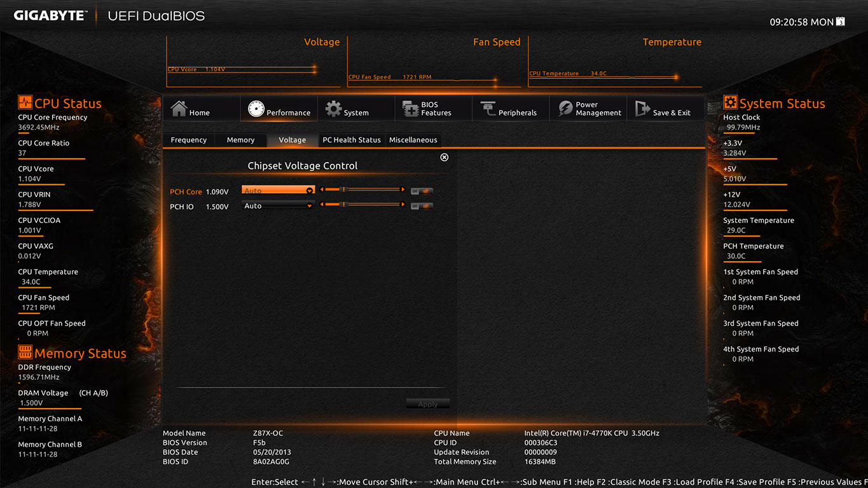Click Memory Channel A timings 11-11-11-28
Image resolution: width=868 pixels, height=488 pixels.
coord(38,429)
